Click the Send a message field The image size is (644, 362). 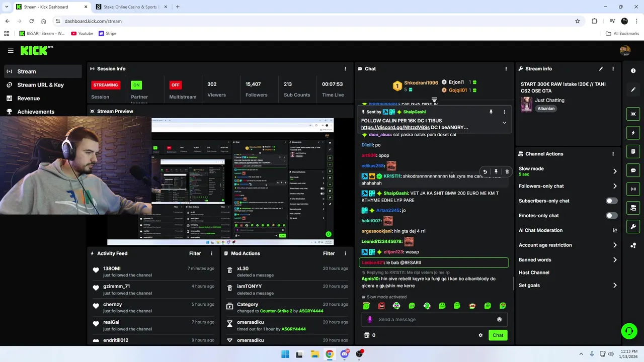click(x=435, y=319)
